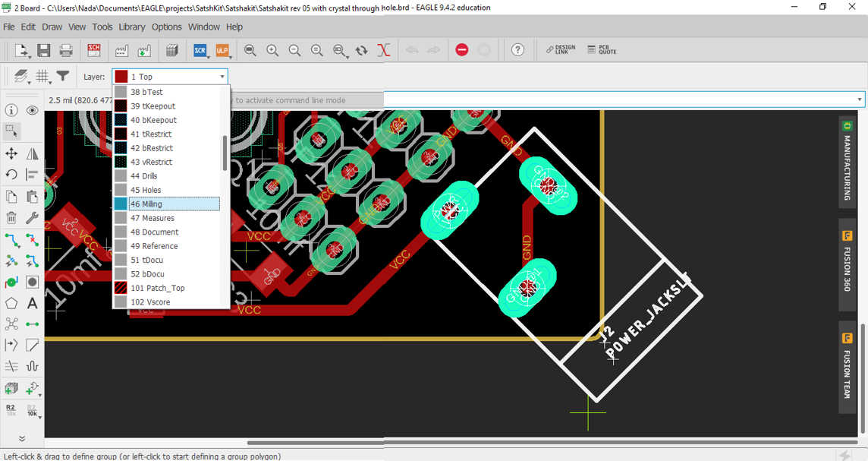Save the board with the floppy icon
Screen dimensions: 868x461
(x=44, y=50)
